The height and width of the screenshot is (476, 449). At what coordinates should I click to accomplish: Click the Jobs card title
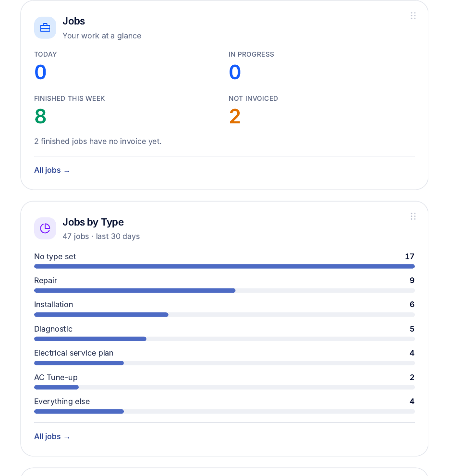click(x=74, y=21)
